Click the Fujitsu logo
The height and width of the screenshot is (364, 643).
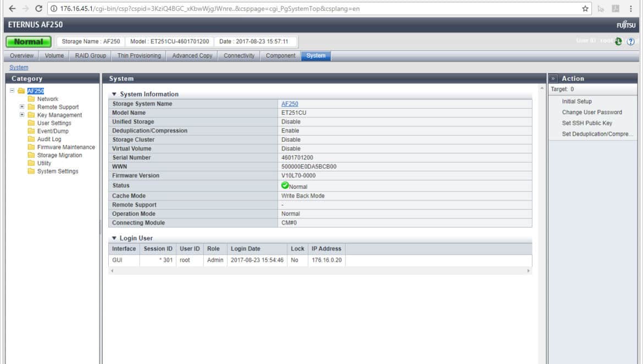tap(626, 25)
